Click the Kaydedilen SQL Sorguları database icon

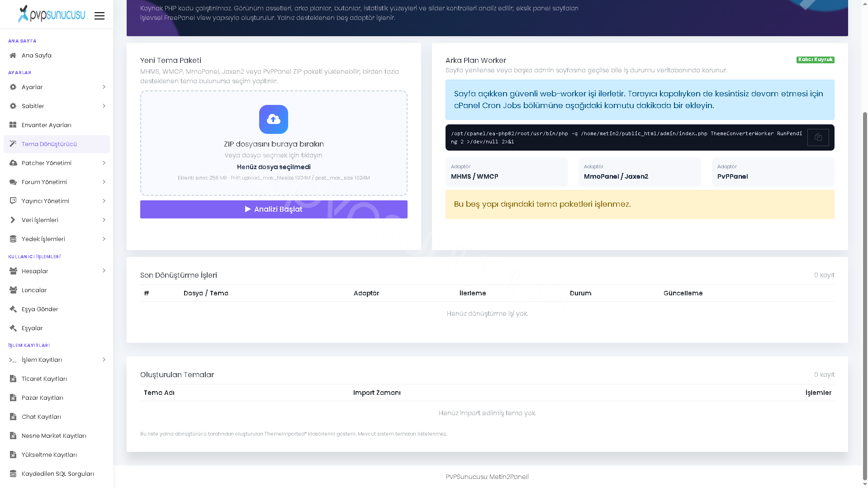[13, 474]
